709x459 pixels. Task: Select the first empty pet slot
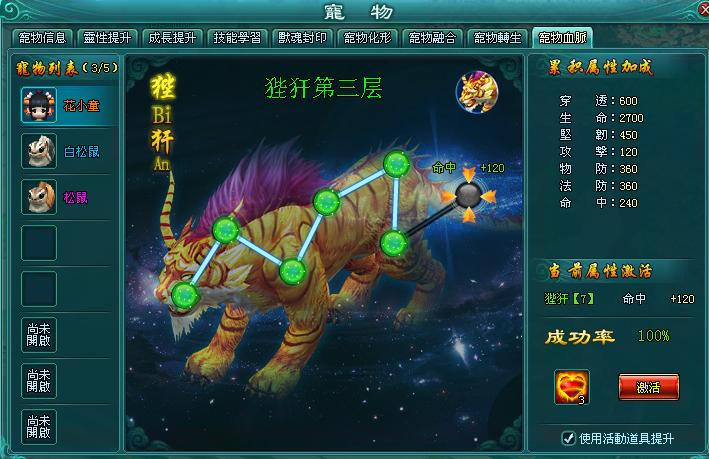click(x=39, y=243)
